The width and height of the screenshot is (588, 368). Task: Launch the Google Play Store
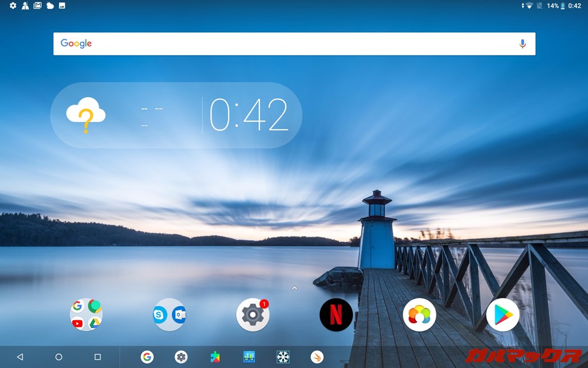point(503,314)
